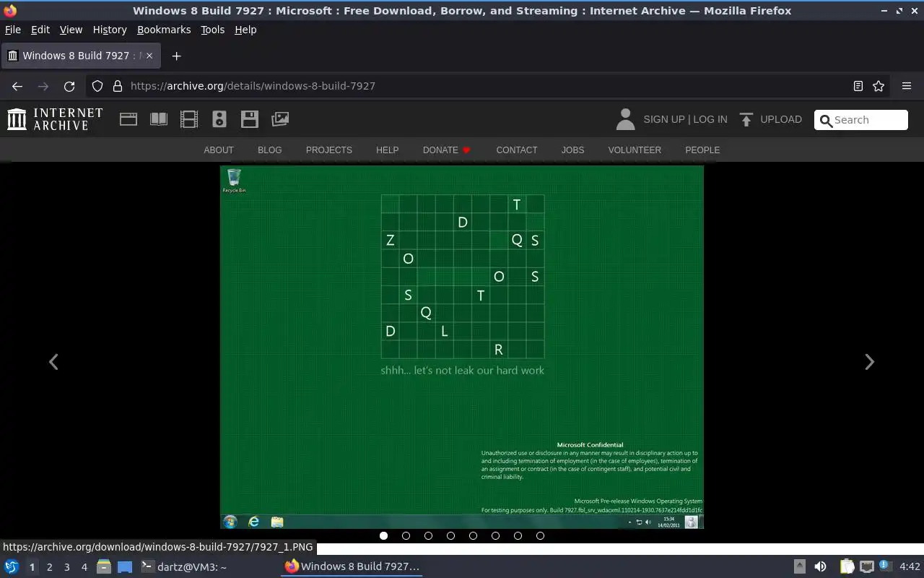Select the first carousel dot

pyautogui.click(x=383, y=535)
